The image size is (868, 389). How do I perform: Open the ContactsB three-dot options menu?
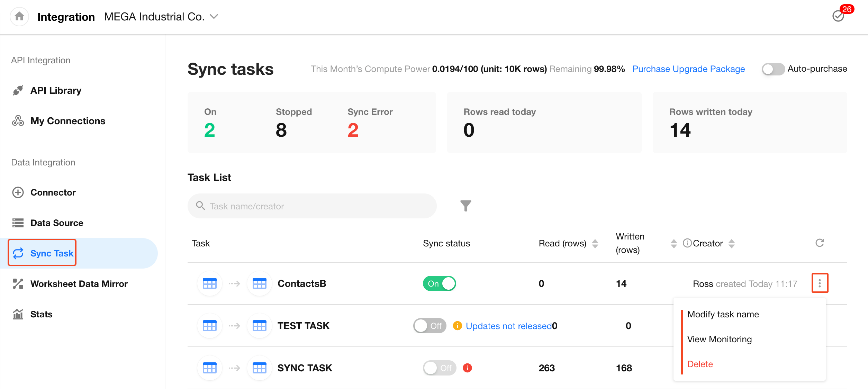click(x=820, y=283)
